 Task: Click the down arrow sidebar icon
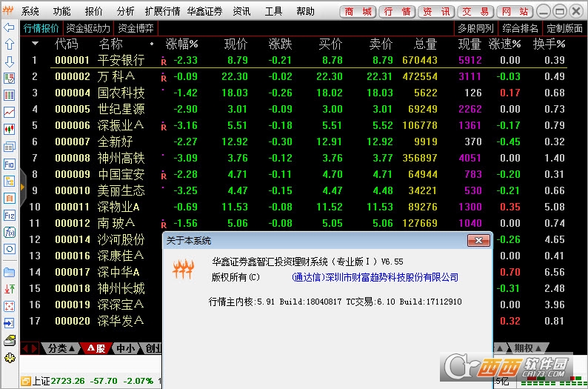click(x=9, y=61)
